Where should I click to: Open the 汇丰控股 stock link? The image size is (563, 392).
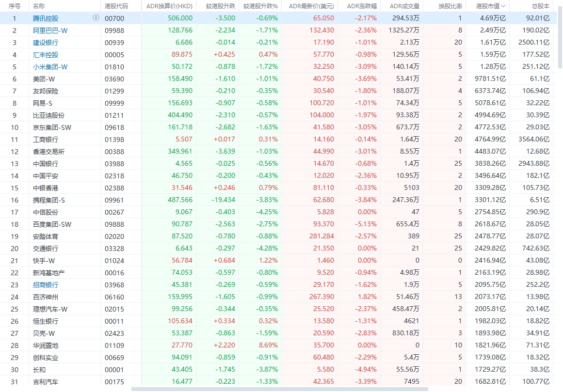pos(46,55)
